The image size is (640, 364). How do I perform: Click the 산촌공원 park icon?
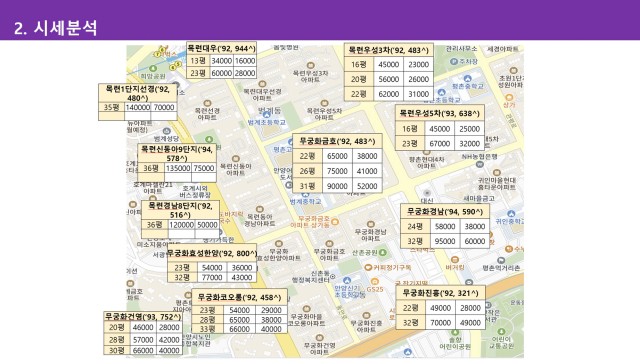coord(382,253)
